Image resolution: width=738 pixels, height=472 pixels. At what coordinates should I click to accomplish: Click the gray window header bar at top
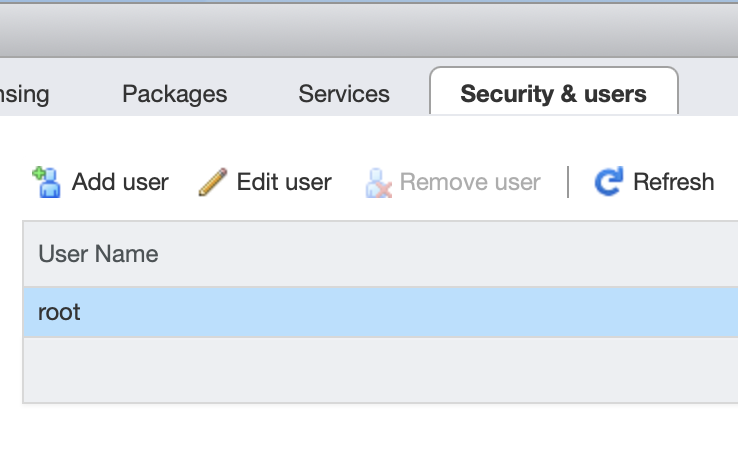pyautogui.click(x=369, y=30)
